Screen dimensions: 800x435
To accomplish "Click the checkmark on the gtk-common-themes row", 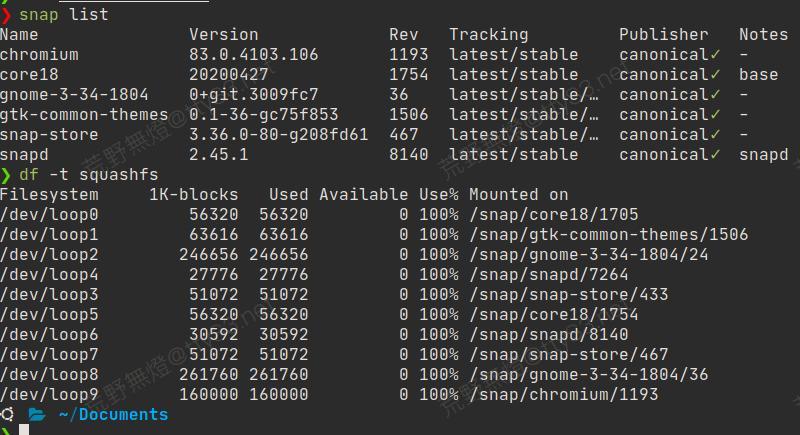I will pos(715,114).
